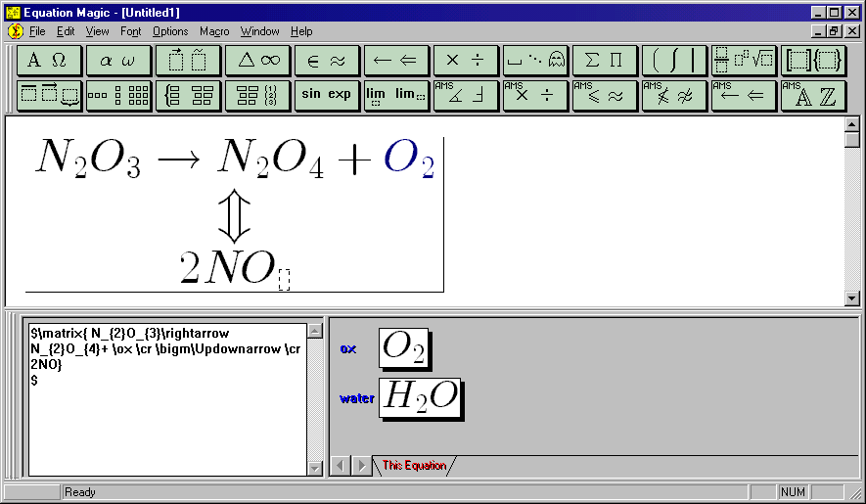Viewport: 866px width, 504px height.
Task: Open the times and divide operators palette
Action: pos(466,61)
